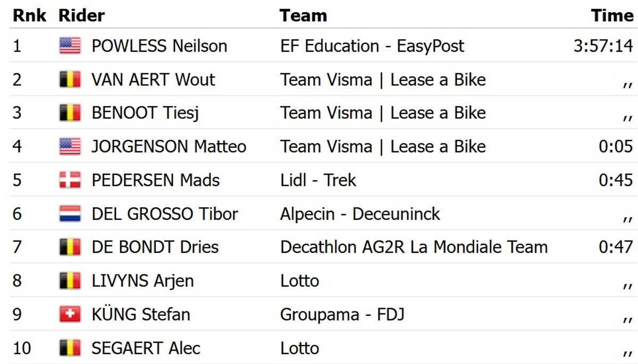Open the Groupama - FDJ team link
The width and height of the screenshot is (638, 364).
tap(342, 314)
